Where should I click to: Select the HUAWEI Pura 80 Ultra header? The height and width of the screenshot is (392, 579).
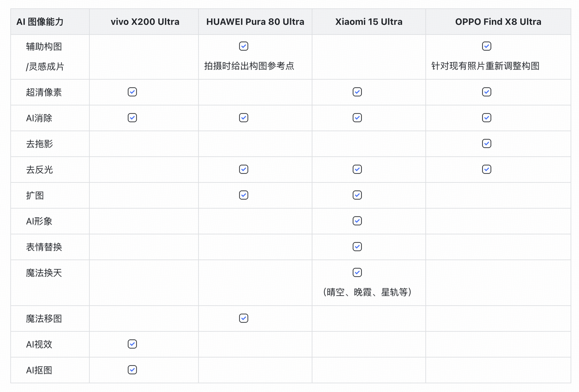point(255,22)
